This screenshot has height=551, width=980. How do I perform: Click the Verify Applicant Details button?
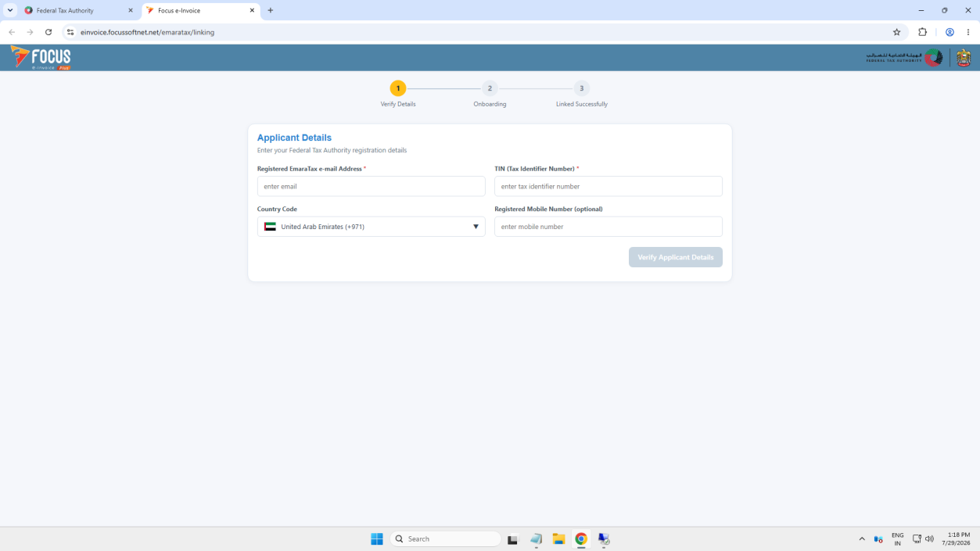[675, 257]
